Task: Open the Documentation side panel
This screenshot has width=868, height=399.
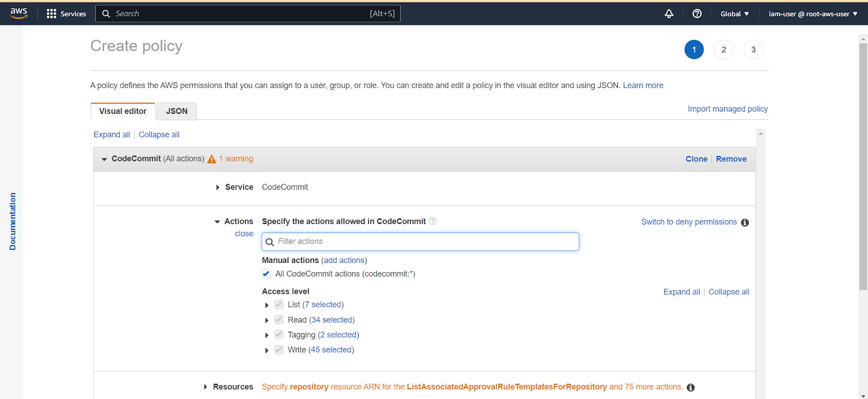Action: tap(12, 221)
